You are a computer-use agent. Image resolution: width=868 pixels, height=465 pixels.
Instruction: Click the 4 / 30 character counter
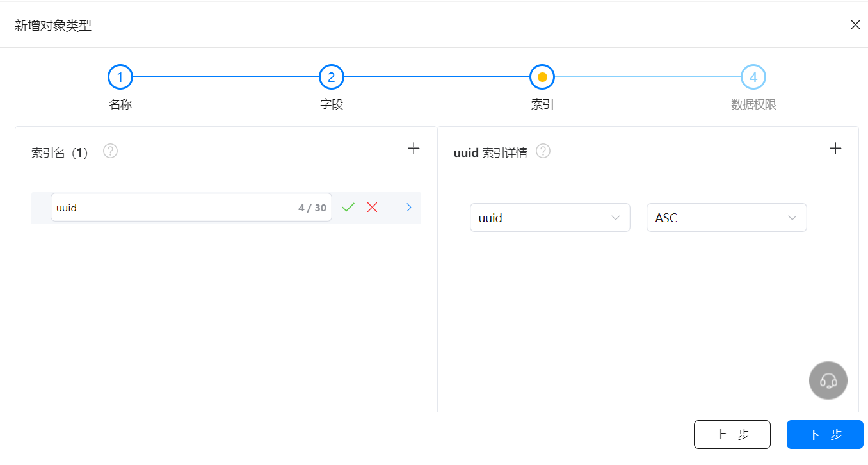pos(312,208)
